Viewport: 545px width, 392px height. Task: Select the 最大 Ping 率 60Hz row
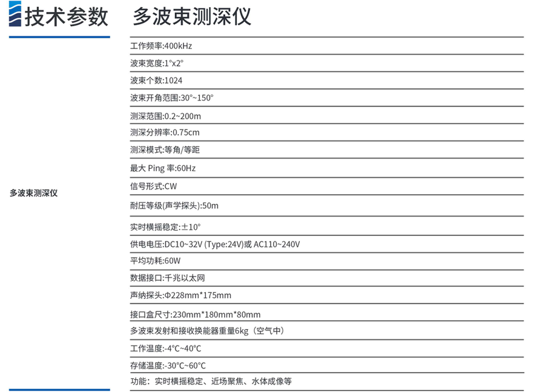pyautogui.click(x=163, y=168)
